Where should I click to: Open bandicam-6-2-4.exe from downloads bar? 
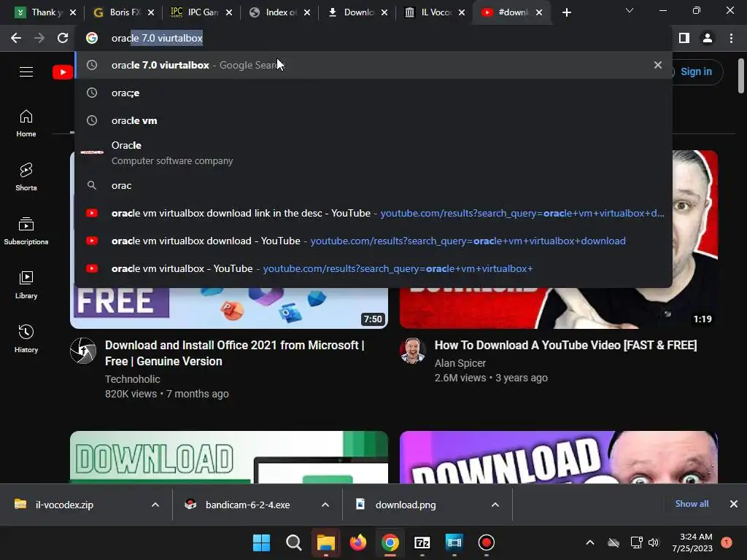coord(247,505)
